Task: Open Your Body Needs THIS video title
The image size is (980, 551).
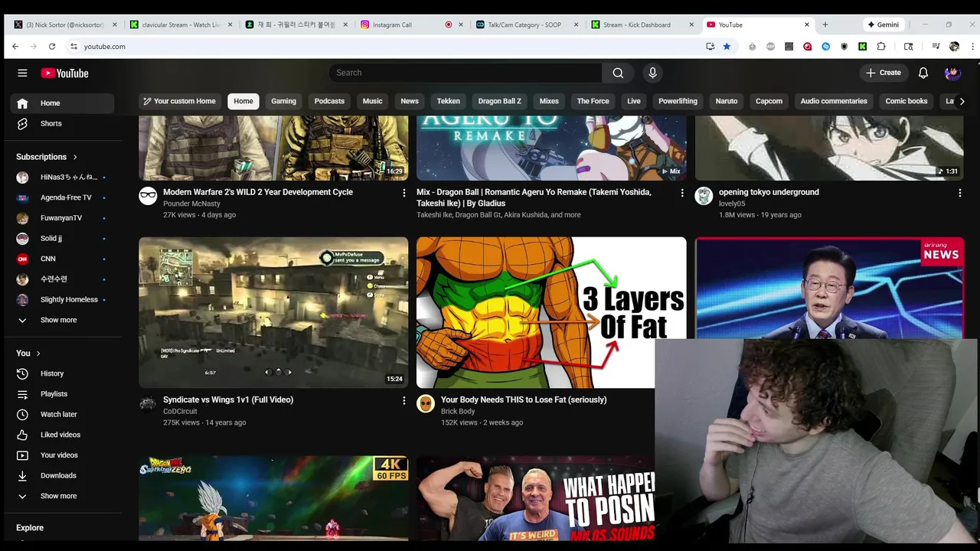Action: [524, 399]
